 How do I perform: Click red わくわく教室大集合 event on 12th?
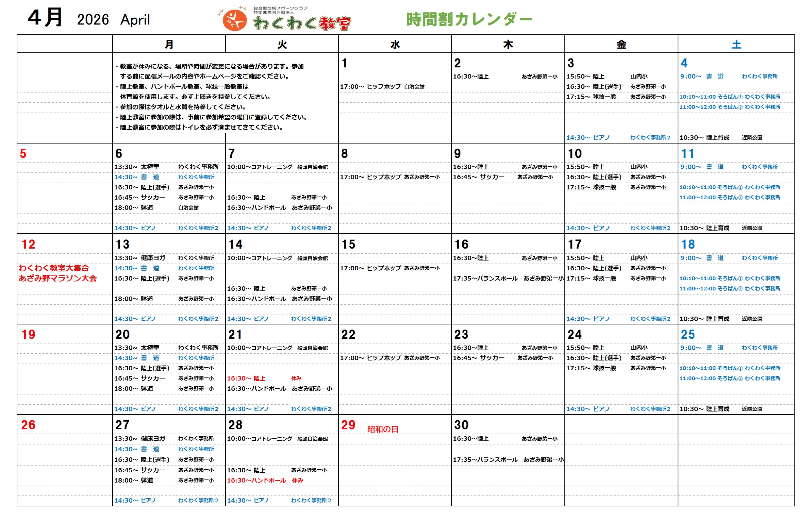tap(54, 268)
